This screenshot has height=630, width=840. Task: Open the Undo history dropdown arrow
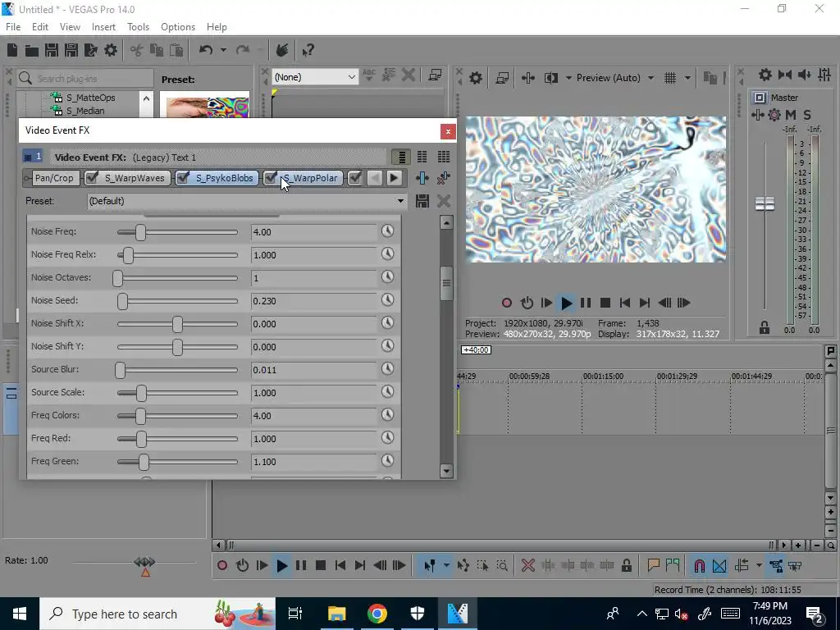[x=223, y=50]
